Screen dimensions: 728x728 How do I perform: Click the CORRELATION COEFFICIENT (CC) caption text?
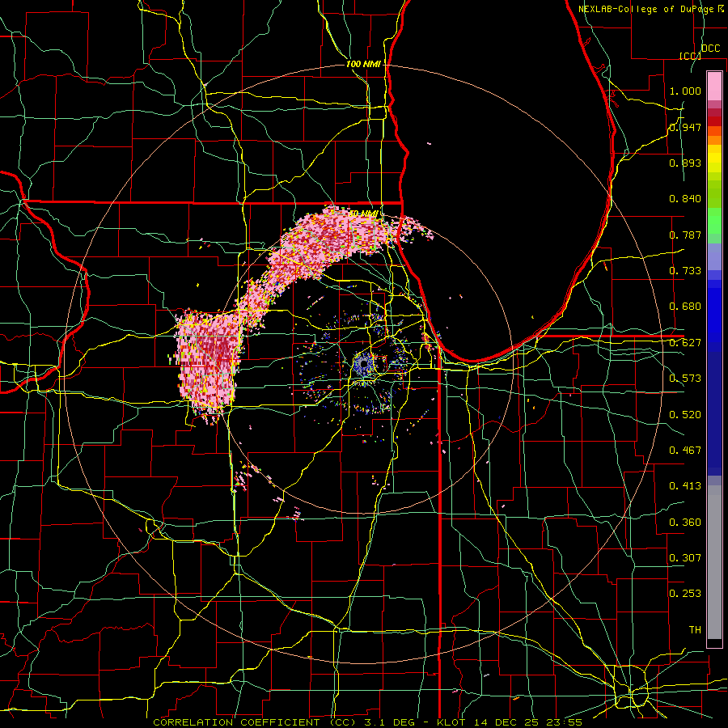pyautogui.click(x=255, y=722)
